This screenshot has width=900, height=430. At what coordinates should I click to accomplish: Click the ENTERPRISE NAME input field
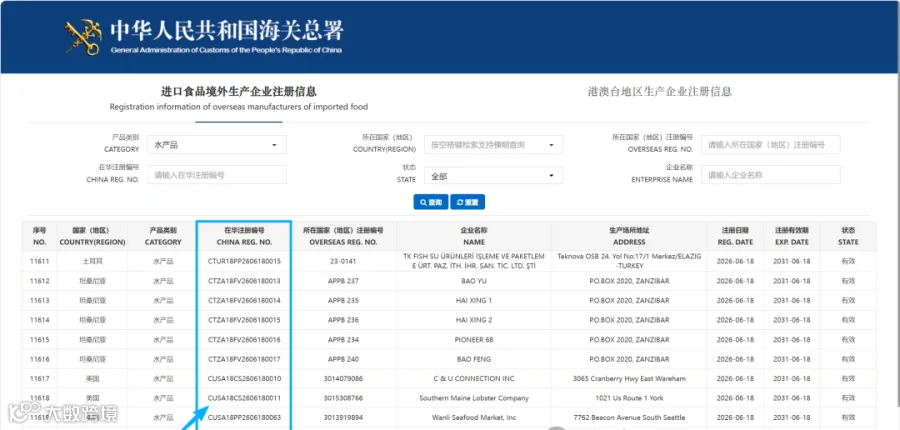pos(770,175)
